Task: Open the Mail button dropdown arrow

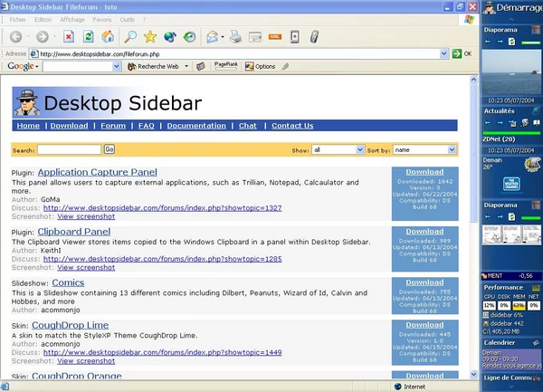Action: (223, 37)
